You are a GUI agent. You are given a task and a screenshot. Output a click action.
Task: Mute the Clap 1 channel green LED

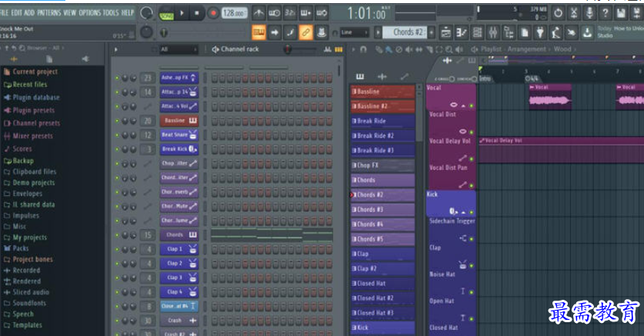point(117,249)
